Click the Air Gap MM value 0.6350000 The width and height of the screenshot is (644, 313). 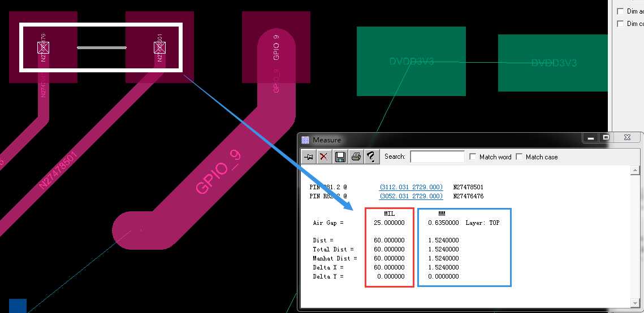click(x=444, y=223)
